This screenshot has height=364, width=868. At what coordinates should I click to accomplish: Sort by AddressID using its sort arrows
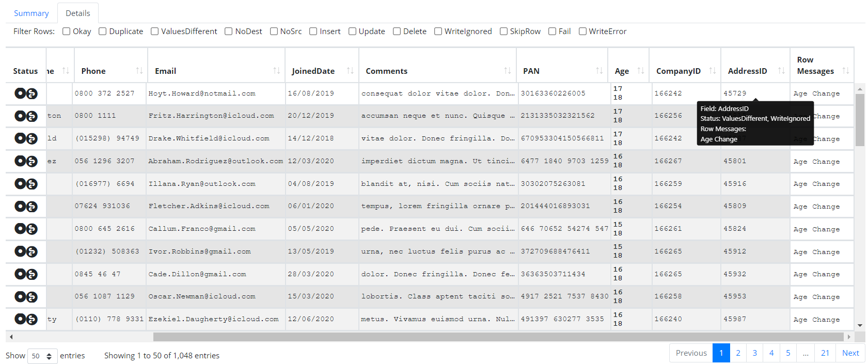[x=782, y=71]
